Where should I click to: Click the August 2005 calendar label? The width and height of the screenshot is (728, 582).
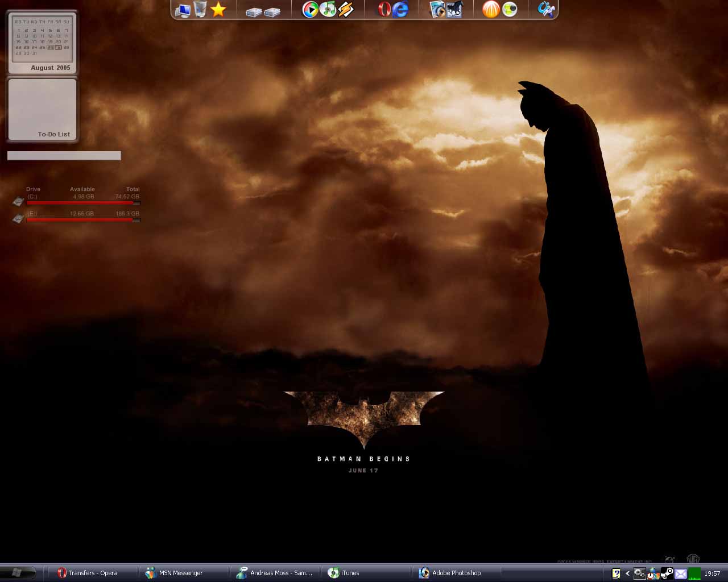click(x=51, y=68)
